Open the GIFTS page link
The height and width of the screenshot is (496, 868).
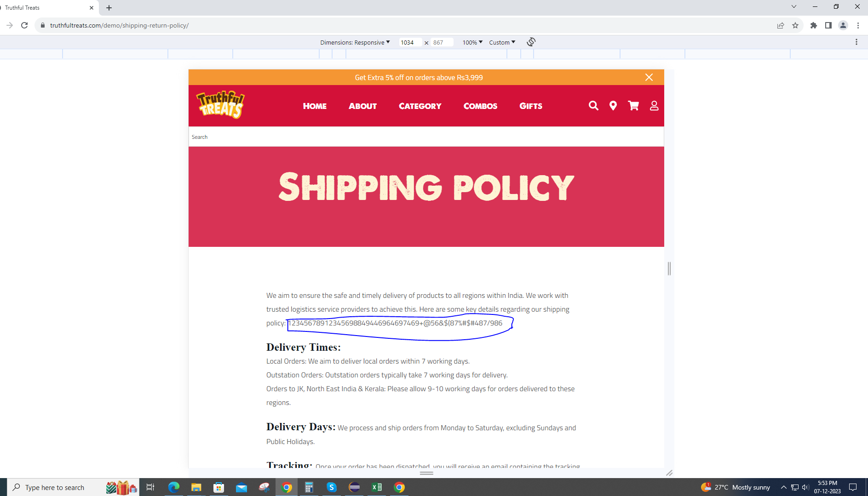click(531, 106)
